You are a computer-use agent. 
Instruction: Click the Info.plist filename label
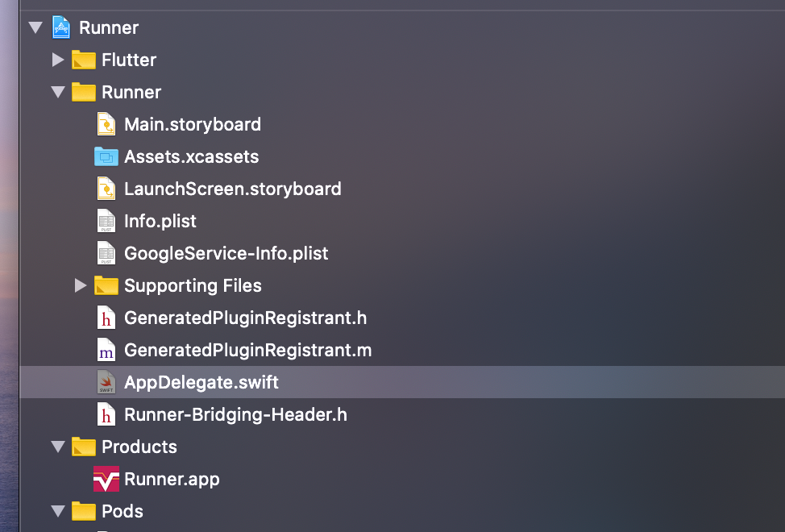click(160, 221)
